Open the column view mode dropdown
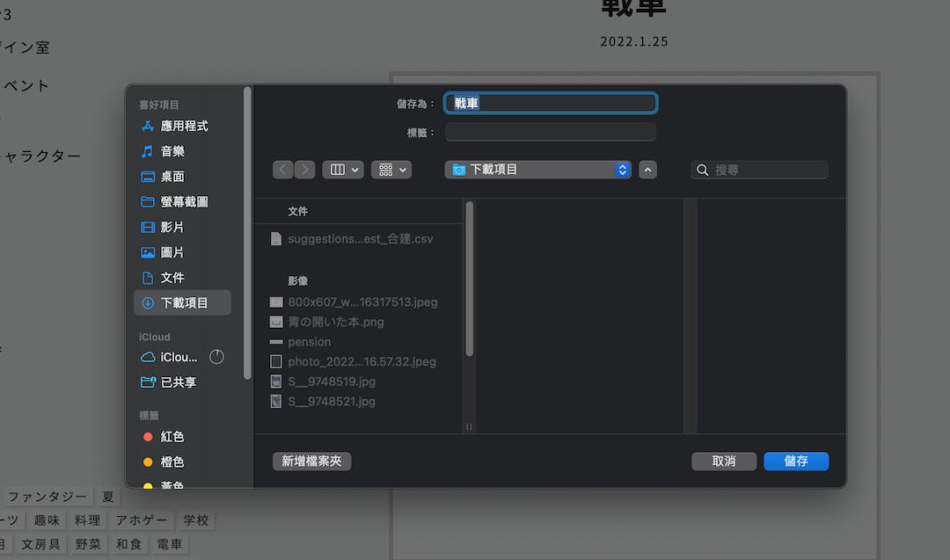 pos(343,170)
